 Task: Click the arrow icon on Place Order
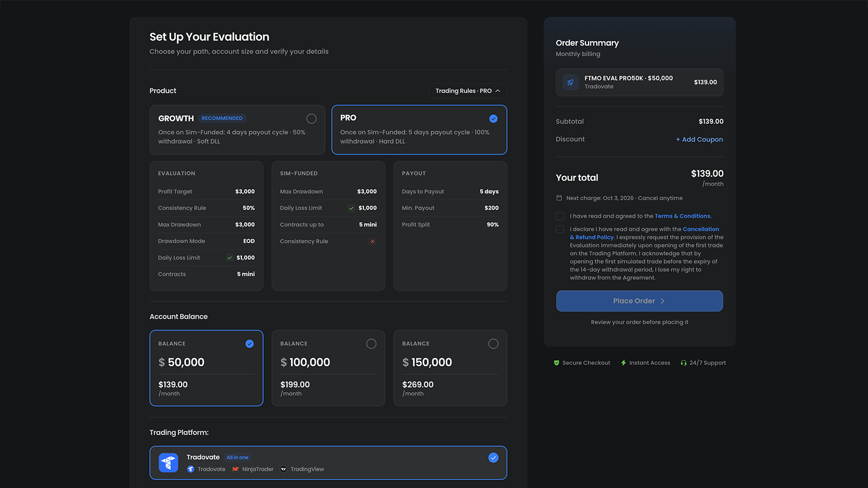662,301
